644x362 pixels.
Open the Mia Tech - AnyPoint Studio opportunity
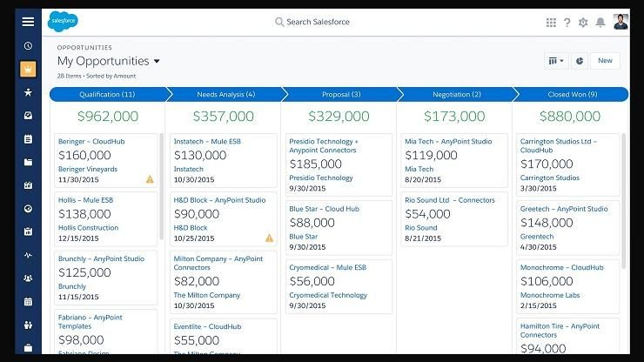coord(448,141)
